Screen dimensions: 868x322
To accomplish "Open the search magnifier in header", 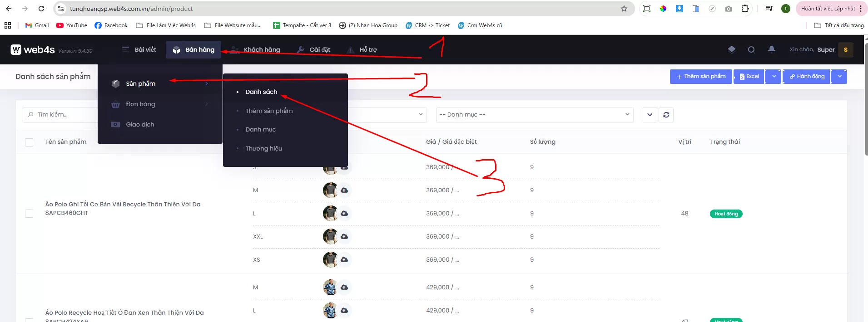I will tap(751, 50).
